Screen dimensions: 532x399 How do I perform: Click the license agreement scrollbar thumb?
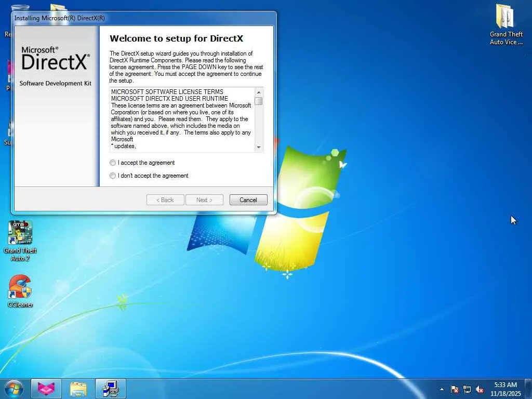[259, 101]
